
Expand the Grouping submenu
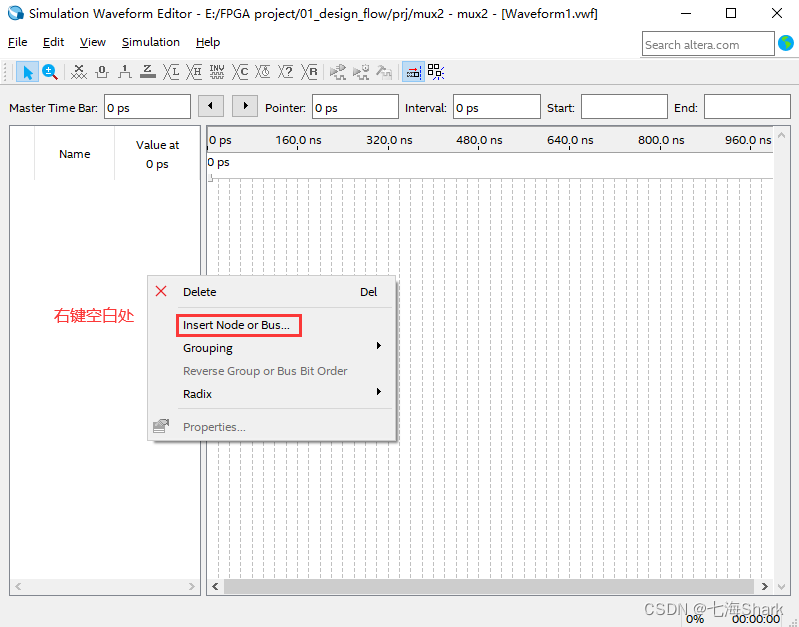[272, 348]
